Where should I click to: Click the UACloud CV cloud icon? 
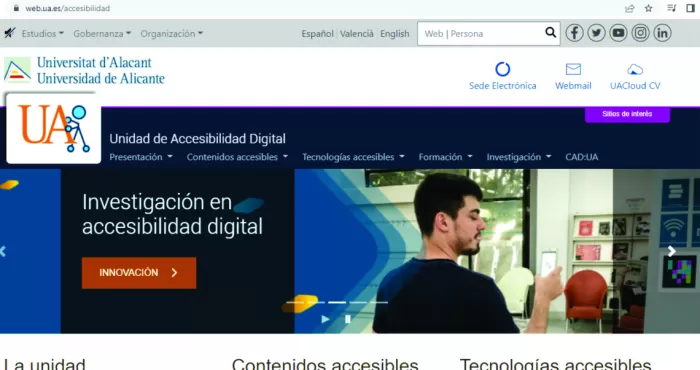(635, 70)
